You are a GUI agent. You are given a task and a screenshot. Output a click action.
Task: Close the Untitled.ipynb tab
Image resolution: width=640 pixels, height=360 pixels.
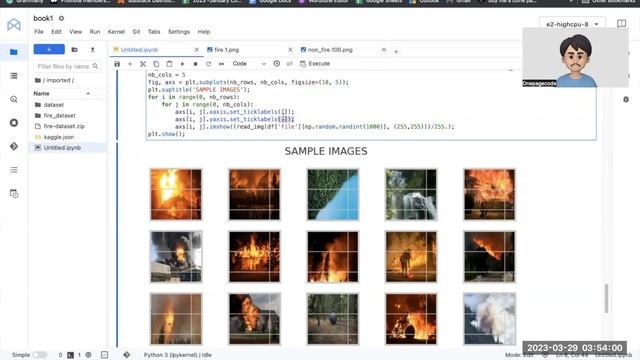197,50
